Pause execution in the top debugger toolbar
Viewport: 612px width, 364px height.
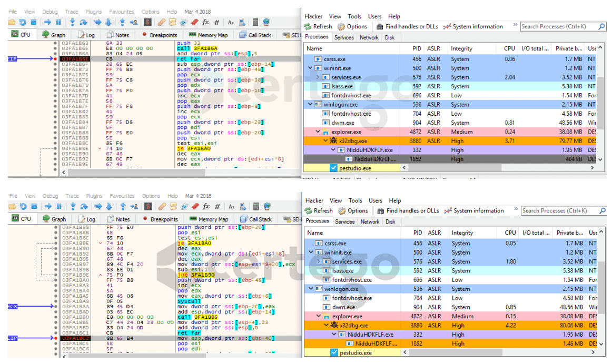coord(58,22)
